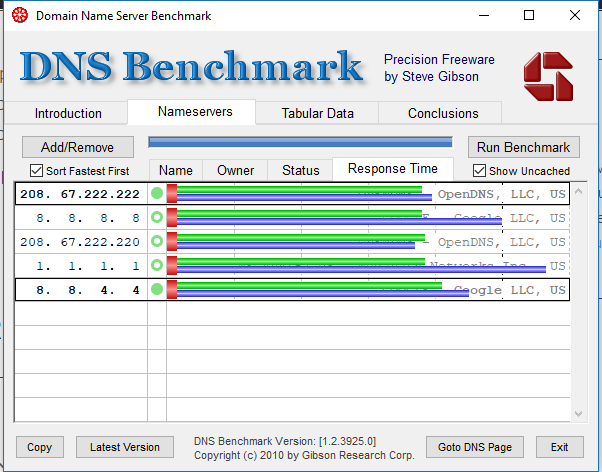
Task: Click the benchmark progress bar
Action: click(x=301, y=142)
